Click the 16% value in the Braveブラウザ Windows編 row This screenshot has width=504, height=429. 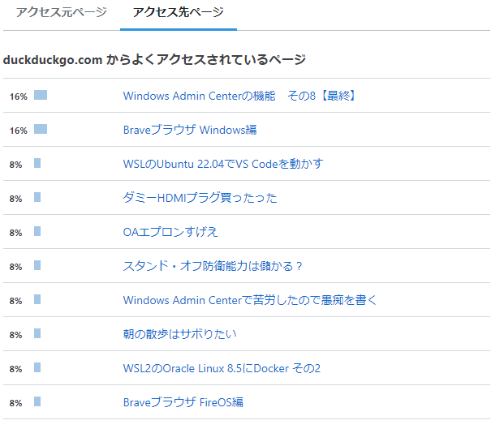pos(19,131)
